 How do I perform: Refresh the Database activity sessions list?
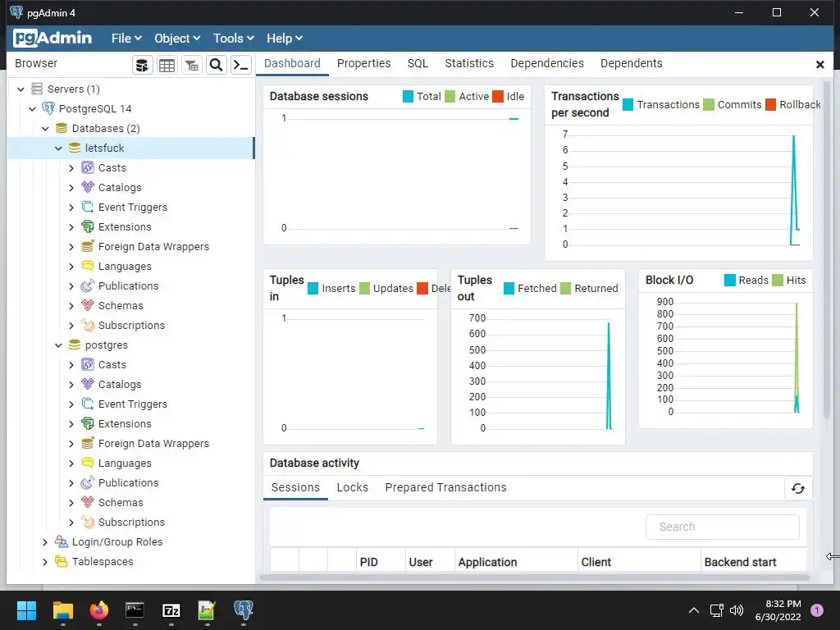click(798, 488)
